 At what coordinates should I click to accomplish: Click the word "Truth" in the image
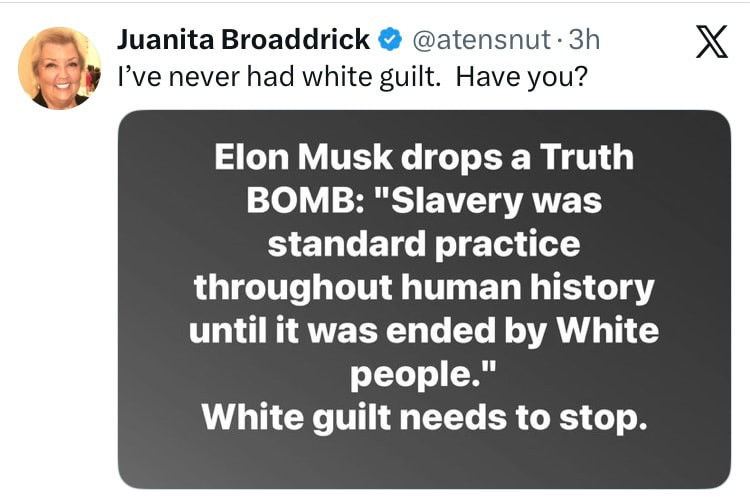click(x=586, y=158)
